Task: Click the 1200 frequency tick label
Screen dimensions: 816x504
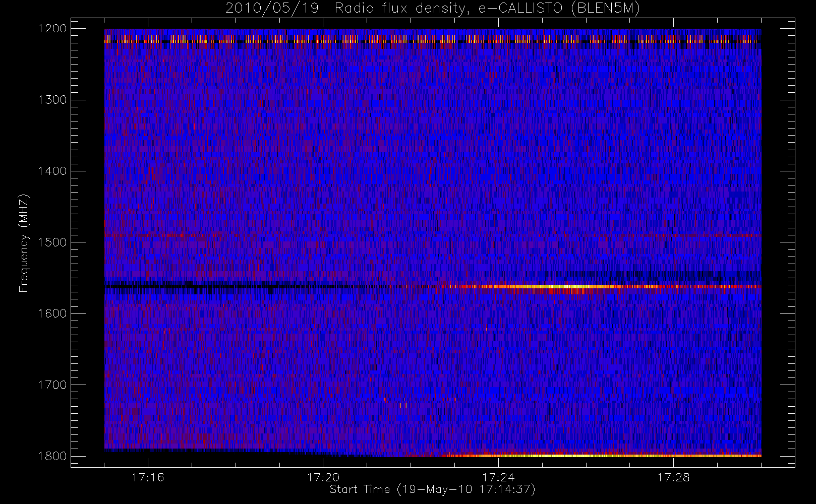Action: pyautogui.click(x=52, y=29)
